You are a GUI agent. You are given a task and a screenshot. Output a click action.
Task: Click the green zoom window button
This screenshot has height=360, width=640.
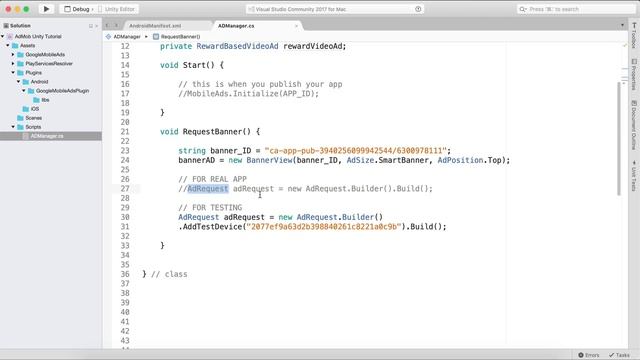click(x=26, y=9)
